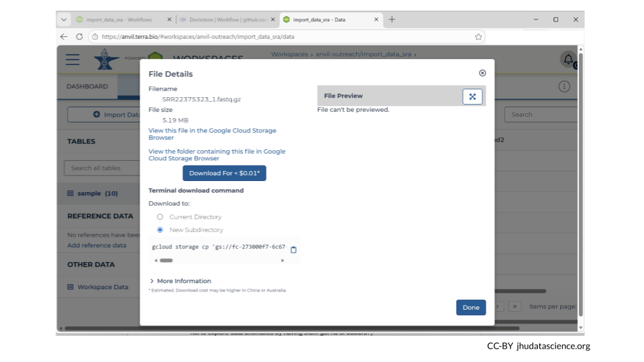Click Add reference data link
644x362 pixels.
[x=97, y=245]
